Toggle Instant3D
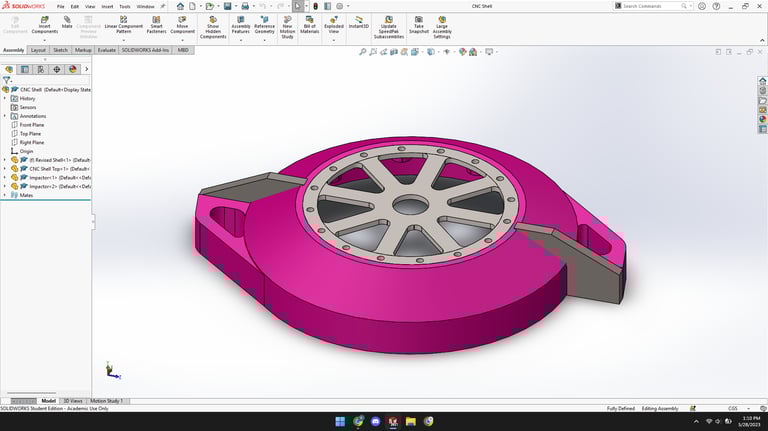The height and width of the screenshot is (431, 768). point(359,23)
